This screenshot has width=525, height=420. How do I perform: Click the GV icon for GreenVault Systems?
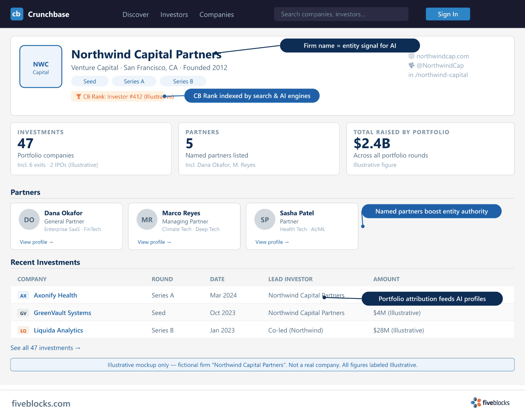pyautogui.click(x=23, y=313)
